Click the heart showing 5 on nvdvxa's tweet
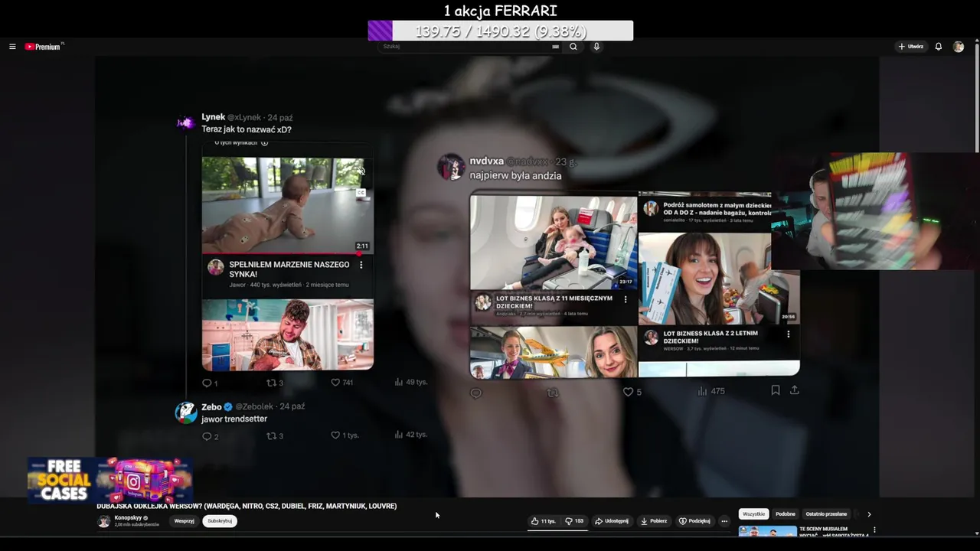 tap(628, 392)
